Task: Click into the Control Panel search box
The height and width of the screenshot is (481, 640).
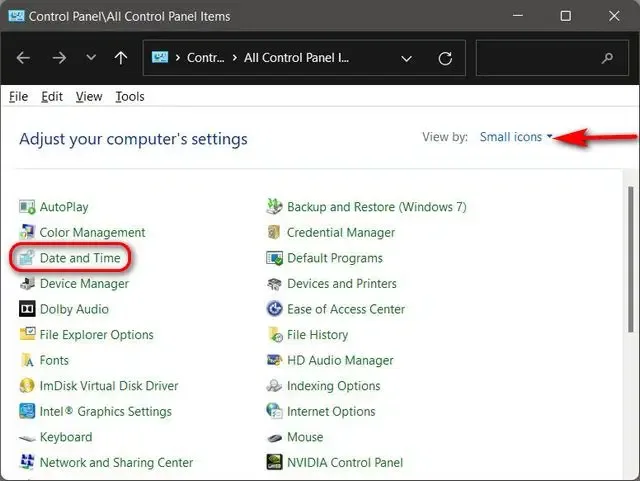Action: (x=552, y=58)
